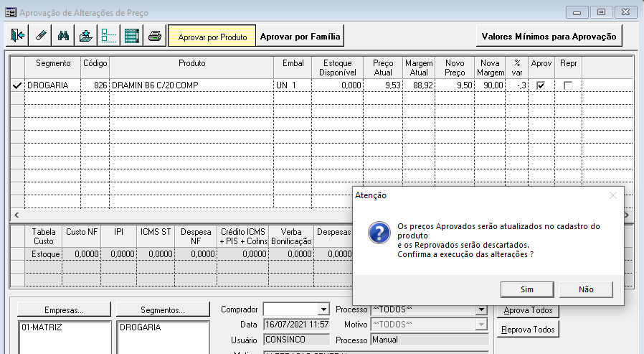Screen dimensions: 644x354
Task: Select Aprovar por Família tab
Action: click(300, 37)
